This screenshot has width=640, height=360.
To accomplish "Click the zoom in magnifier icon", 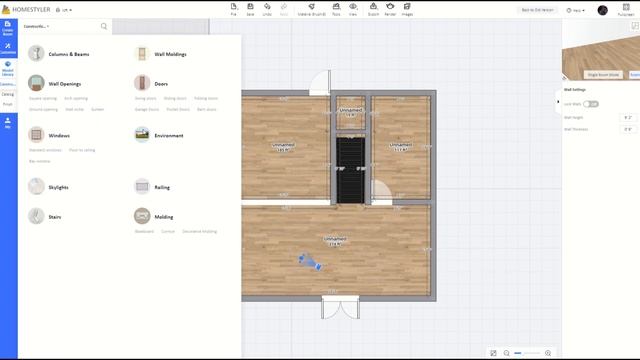I will tap(548, 353).
